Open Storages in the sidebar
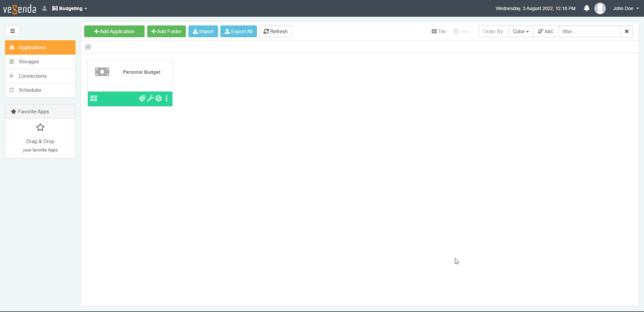644x312 pixels. 29,62
